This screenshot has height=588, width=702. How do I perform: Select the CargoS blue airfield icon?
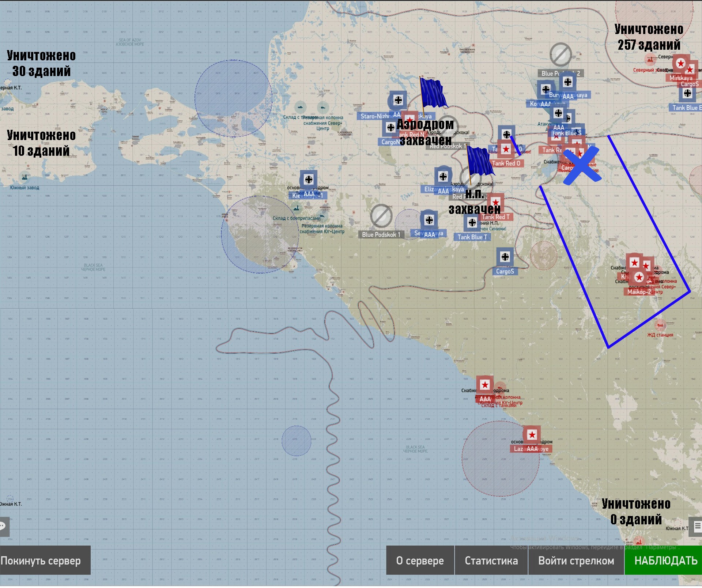[x=505, y=257]
